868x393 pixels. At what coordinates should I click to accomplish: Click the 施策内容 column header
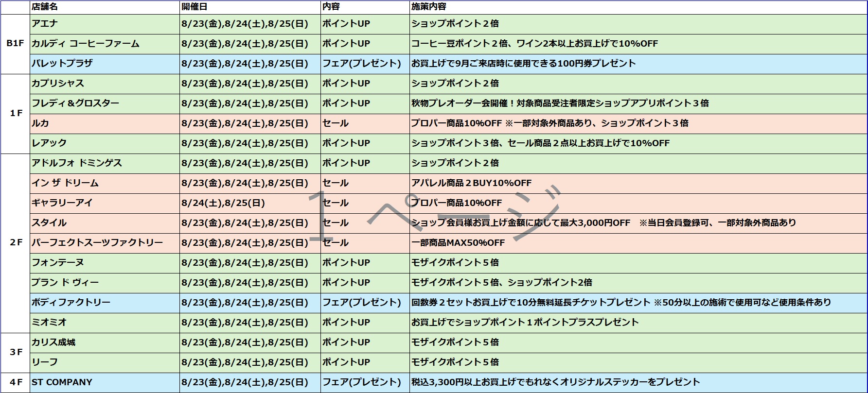pyautogui.click(x=638, y=7)
